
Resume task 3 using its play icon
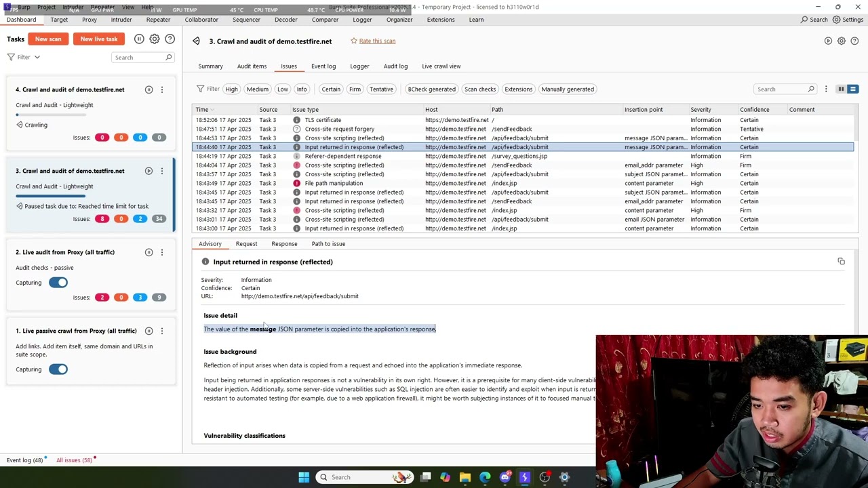(x=149, y=171)
